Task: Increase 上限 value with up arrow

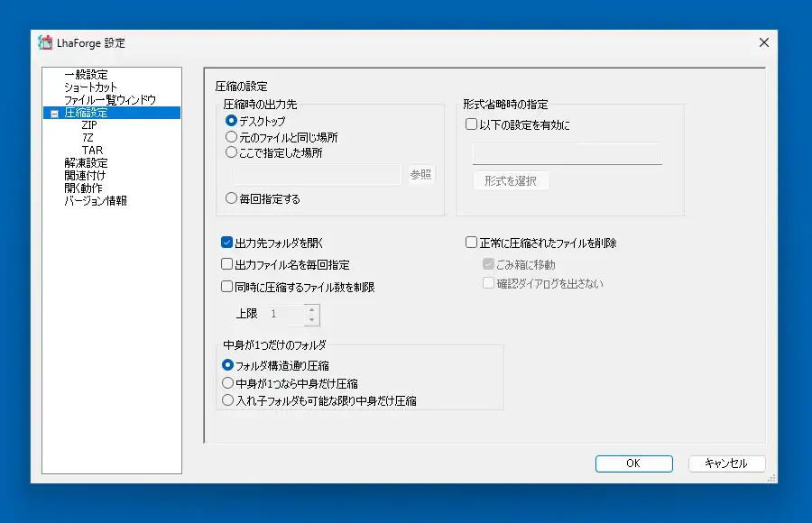Action: 311,309
